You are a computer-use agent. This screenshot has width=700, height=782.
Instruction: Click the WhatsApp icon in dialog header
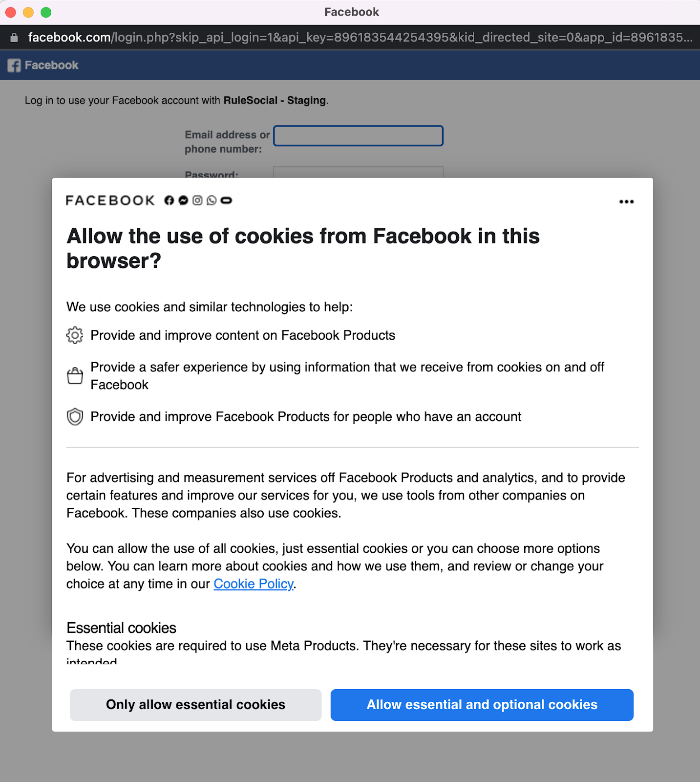pyautogui.click(x=212, y=200)
